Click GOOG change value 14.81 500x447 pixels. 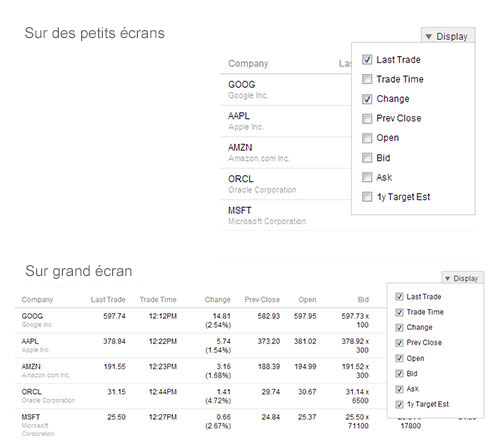tap(222, 316)
